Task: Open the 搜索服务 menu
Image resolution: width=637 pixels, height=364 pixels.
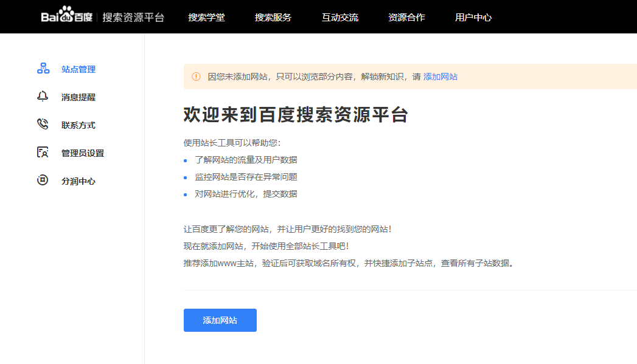Action: pos(273,18)
